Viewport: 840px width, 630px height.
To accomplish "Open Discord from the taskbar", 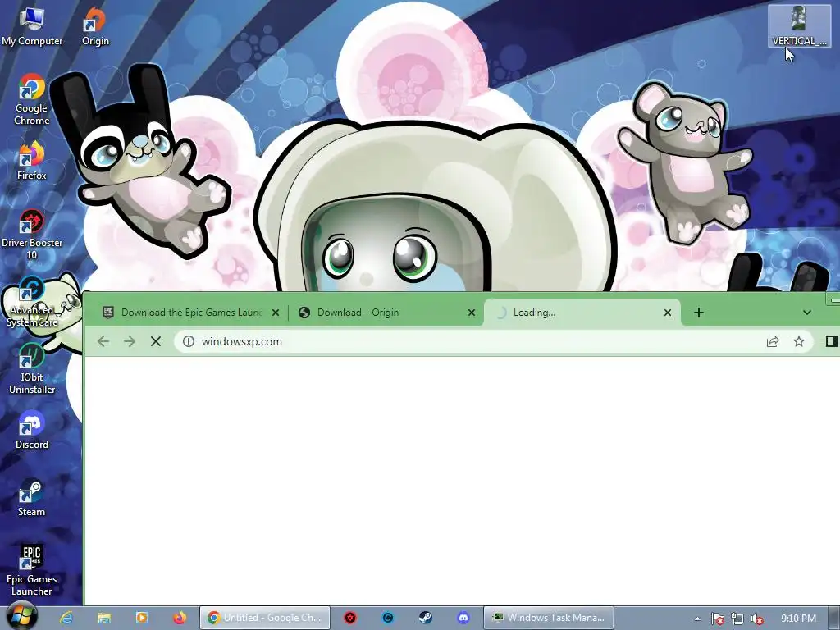I will point(463,618).
